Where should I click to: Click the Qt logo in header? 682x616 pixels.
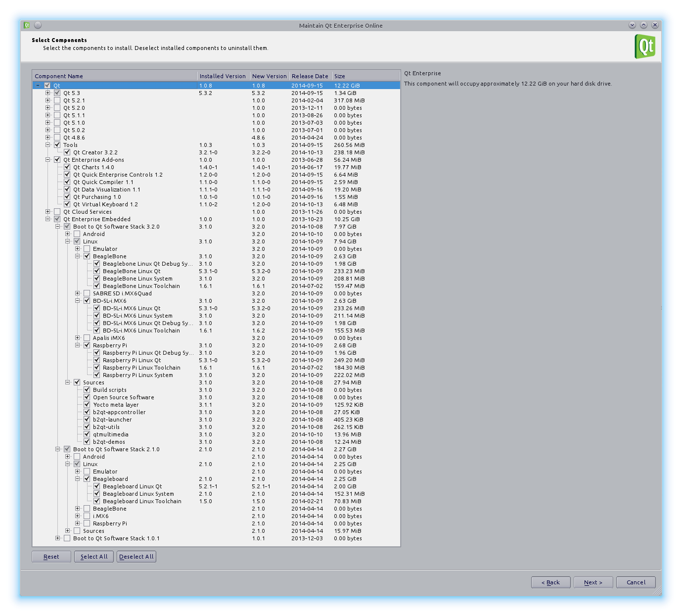pyautogui.click(x=645, y=47)
